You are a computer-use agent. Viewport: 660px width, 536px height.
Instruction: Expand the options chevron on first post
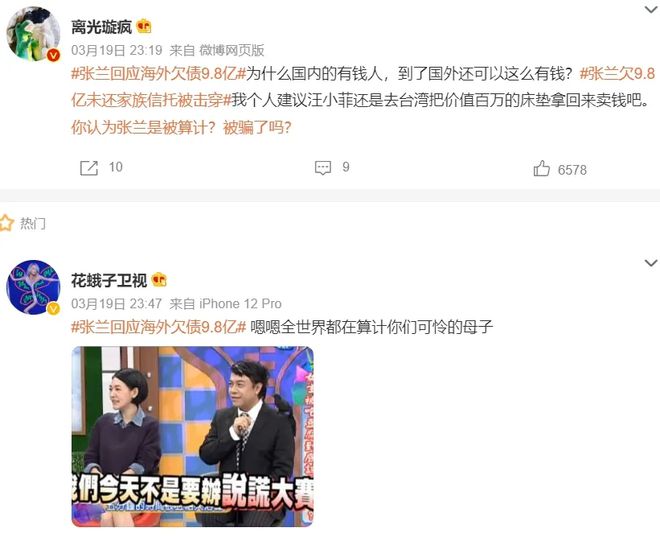(x=651, y=9)
